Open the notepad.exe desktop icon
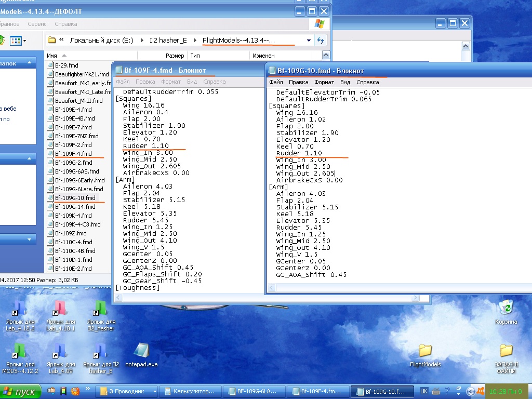 (x=141, y=351)
